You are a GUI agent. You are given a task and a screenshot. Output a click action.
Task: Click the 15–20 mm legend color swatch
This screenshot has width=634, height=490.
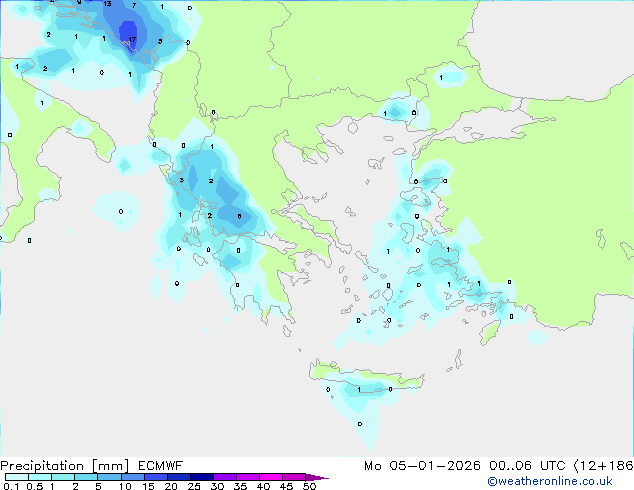tap(156, 477)
